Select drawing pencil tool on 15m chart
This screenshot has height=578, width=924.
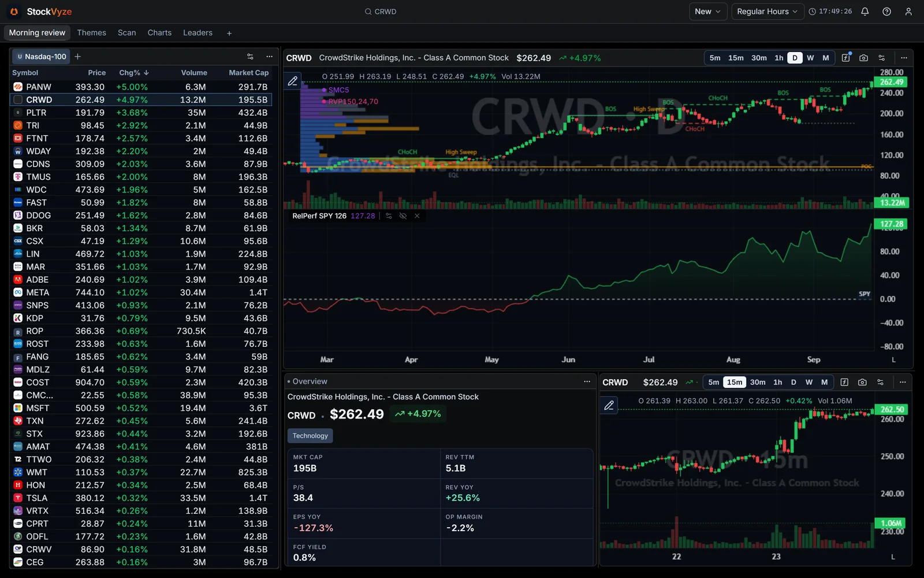pyautogui.click(x=609, y=405)
